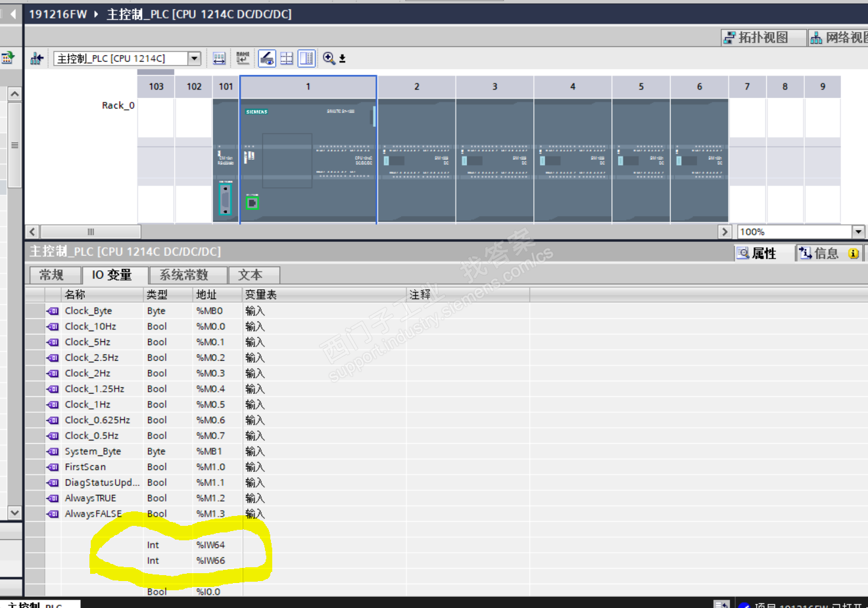
Task: Switch to 网络视图 network view
Action: coord(838,37)
